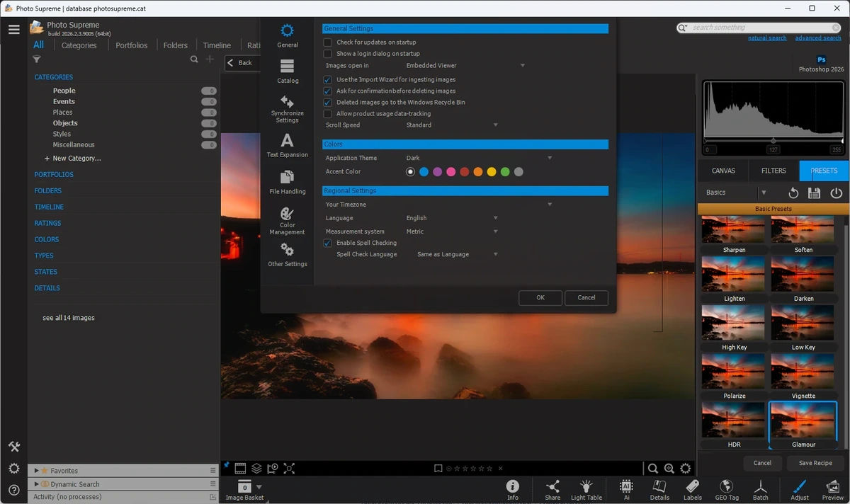Open the Catalog settings section

[287, 71]
